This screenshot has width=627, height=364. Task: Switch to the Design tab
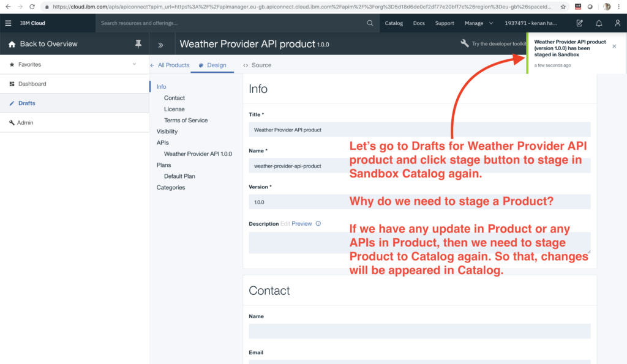(212, 65)
